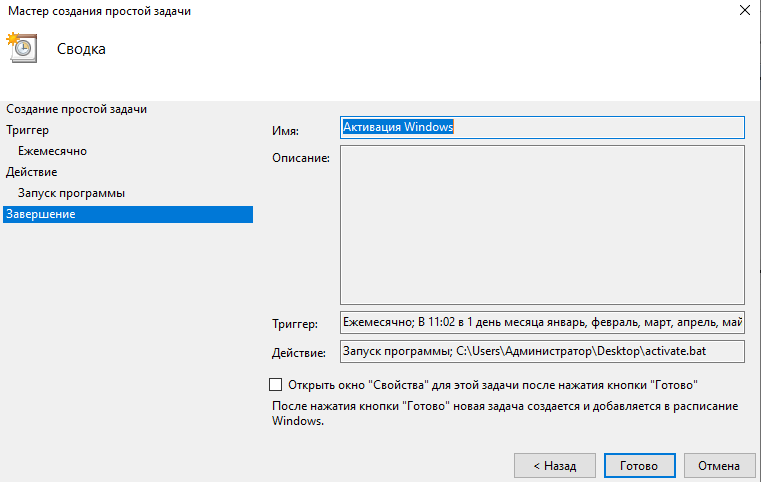
Task: Click the "Имя" field with Активация Windows
Action: (x=542, y=127)
